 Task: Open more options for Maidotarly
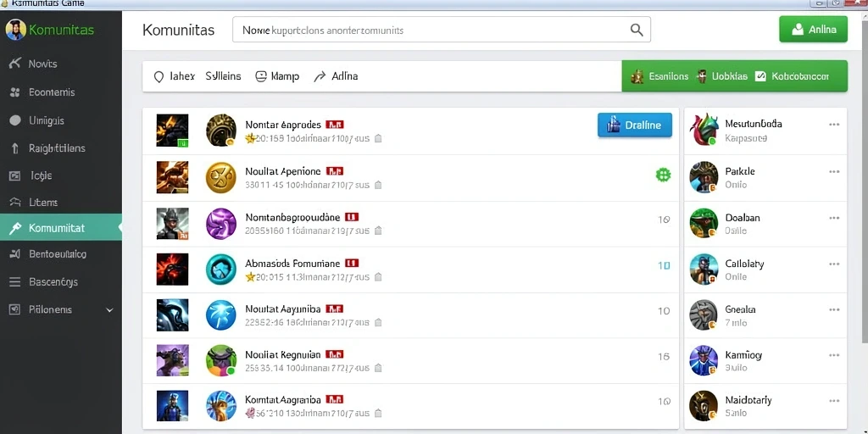point(834,400)
